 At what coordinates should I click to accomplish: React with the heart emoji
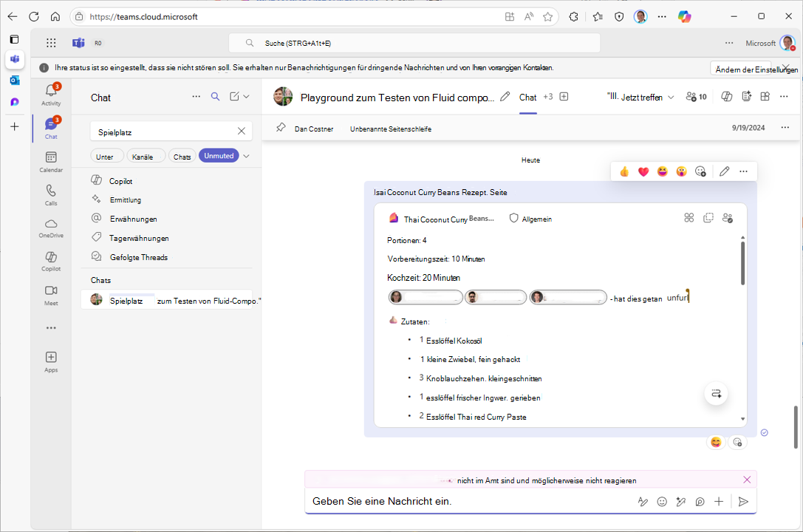pos(643,171)
